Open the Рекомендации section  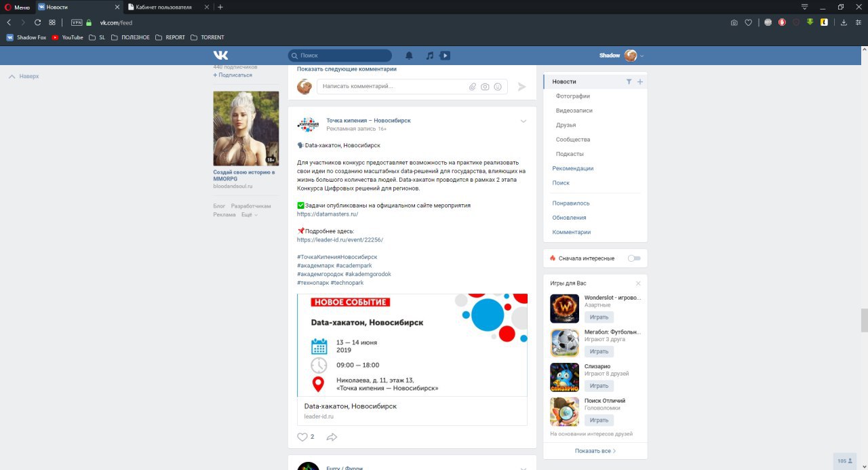click(573, 168)
